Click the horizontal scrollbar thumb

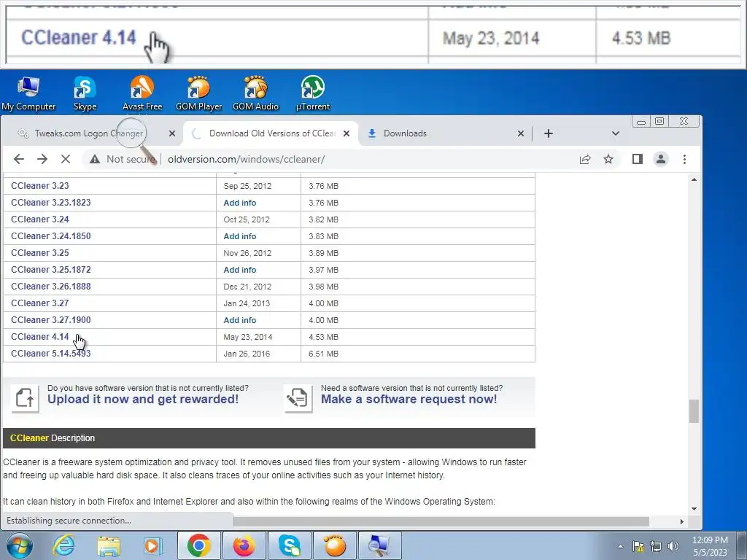click(441, 521)
